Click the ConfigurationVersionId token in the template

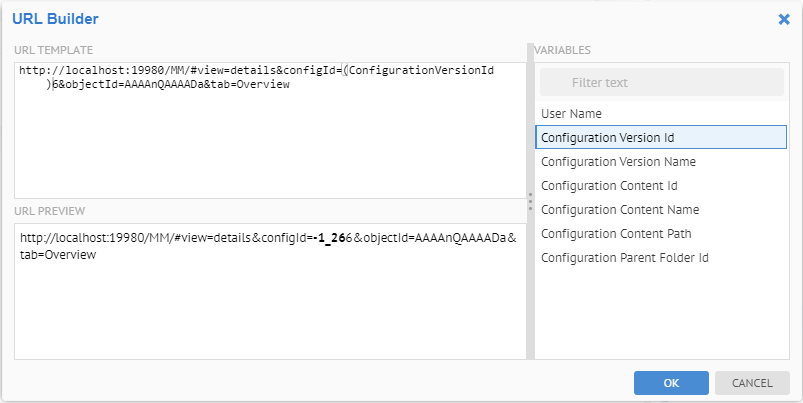tap(423, 71)
